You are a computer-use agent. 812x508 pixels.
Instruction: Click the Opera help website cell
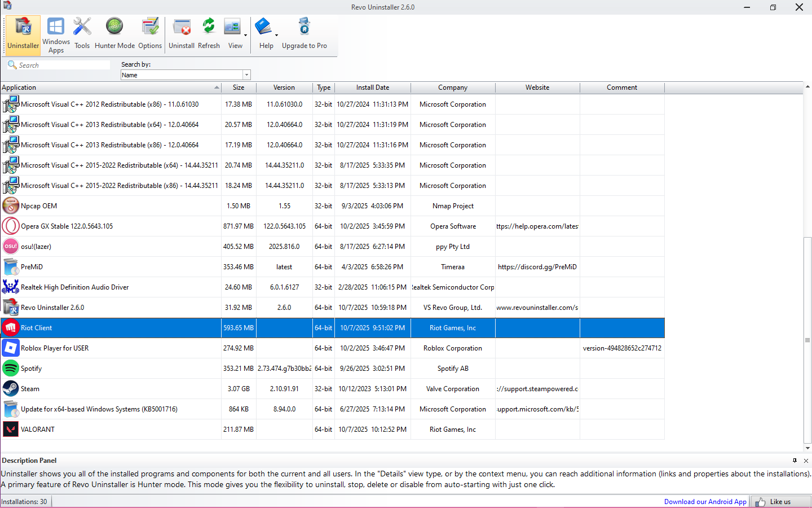pyautogui.click(x=537, y=226)
